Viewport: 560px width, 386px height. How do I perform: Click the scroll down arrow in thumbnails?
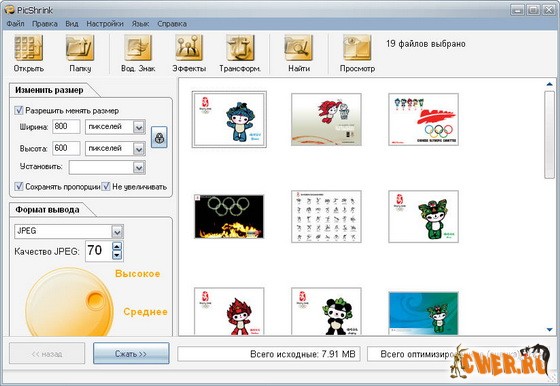click(549, 330)
